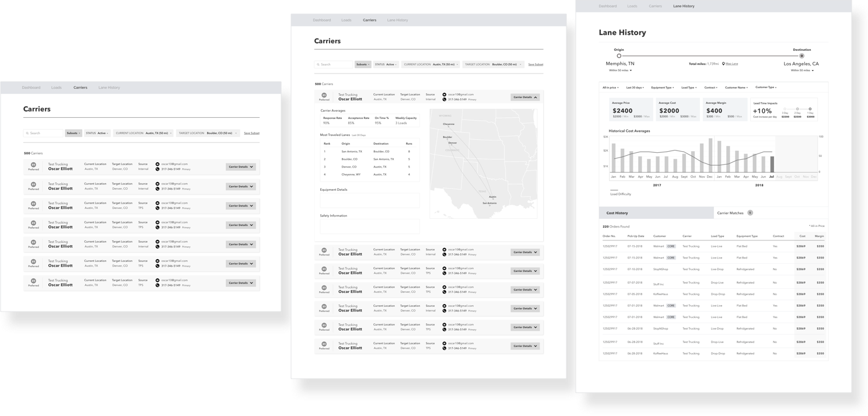Collapse the expanded Carrier Details panel
The height and width of the screenshot is (416, 868).
click(x=525, y=97)
